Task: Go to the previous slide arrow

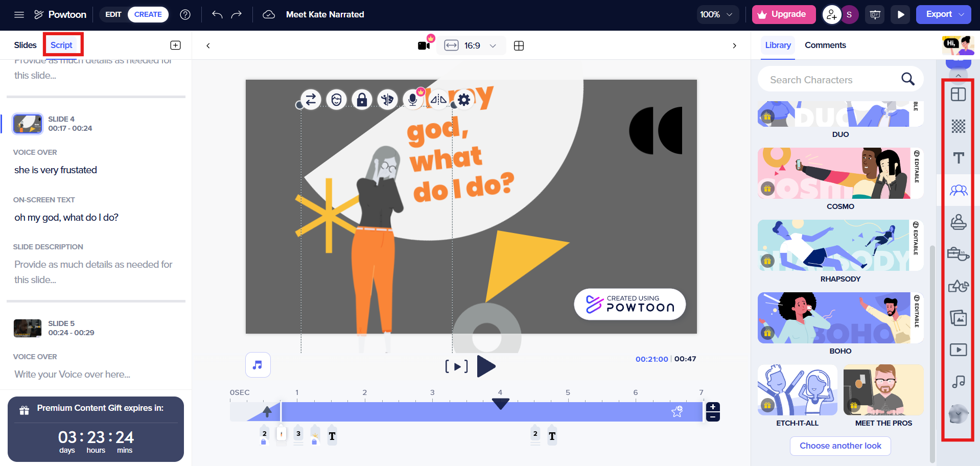Action: tap(208, 45)
